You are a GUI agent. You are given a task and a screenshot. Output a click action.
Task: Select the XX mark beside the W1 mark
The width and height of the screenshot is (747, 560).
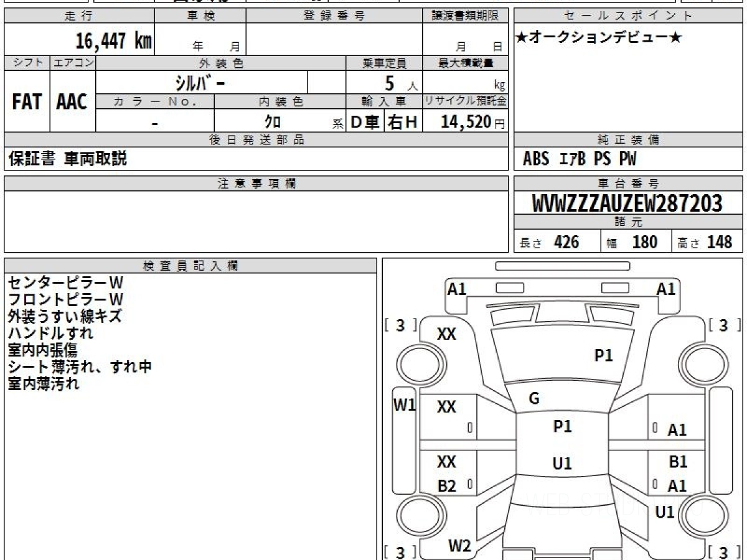446,407
